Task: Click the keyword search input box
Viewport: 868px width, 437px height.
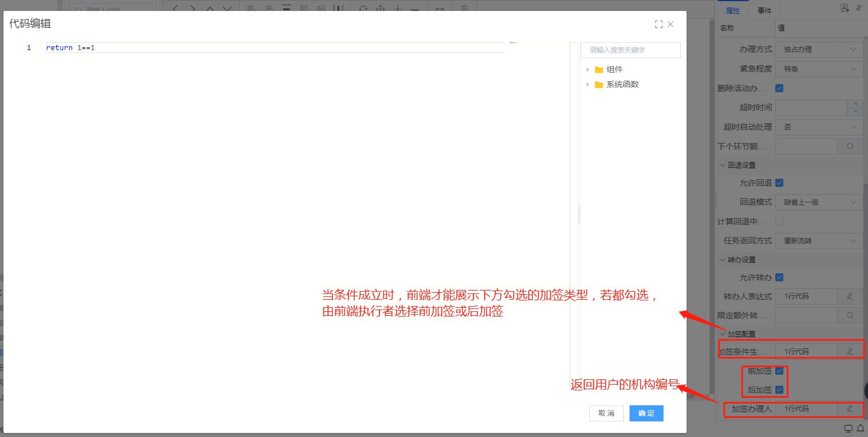Action: tap(630, 50)
